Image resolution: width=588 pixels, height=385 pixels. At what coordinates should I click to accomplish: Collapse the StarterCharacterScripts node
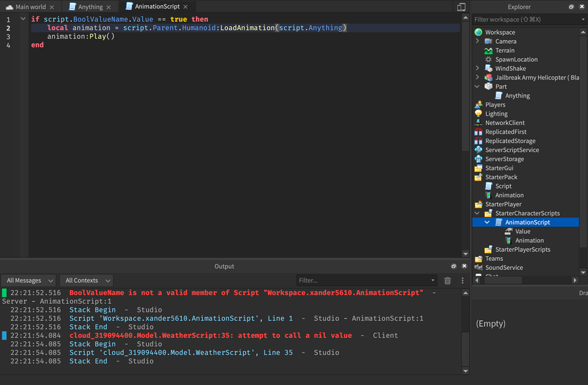(x=477, y=213)
